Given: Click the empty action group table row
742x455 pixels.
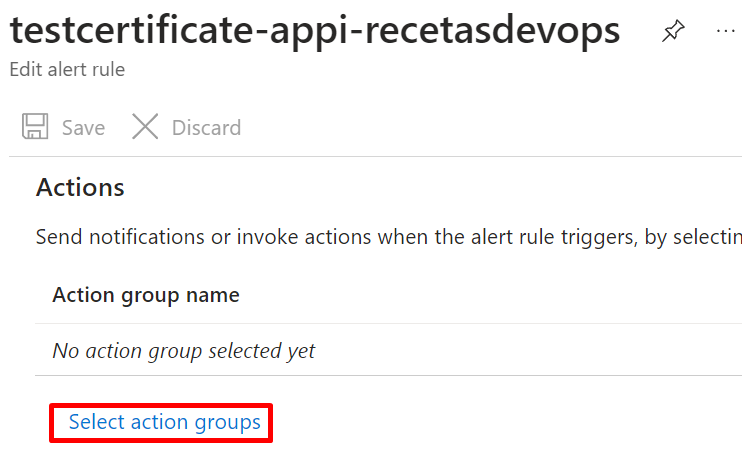Looking at the screenshot, I should (388, 350).
